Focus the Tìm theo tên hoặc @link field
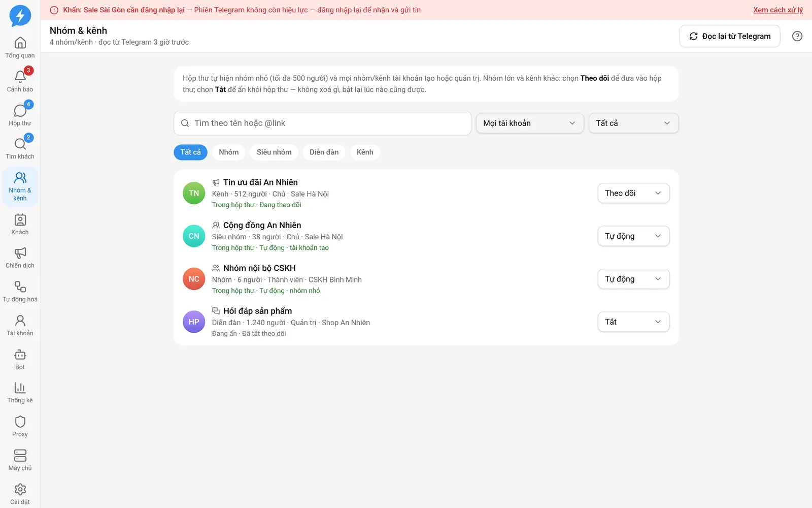Image resolution: width=812 pixels, height=508 pixels. click(322, 123)
